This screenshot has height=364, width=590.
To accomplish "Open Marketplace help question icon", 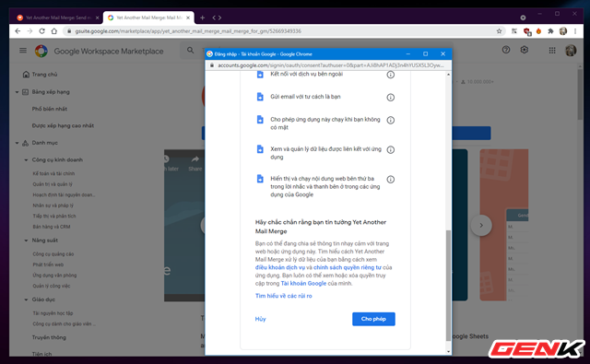I will pyautogui.click(x=506, y=50).
